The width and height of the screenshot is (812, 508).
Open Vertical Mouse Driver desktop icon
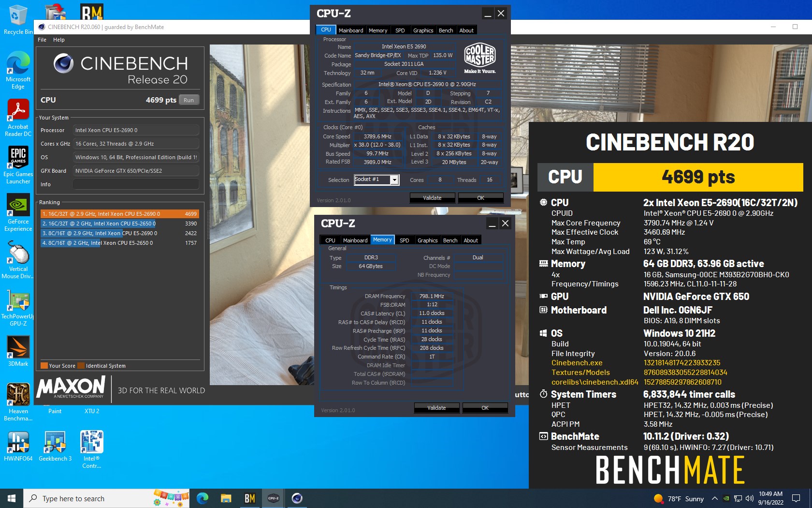coord(18,260)
